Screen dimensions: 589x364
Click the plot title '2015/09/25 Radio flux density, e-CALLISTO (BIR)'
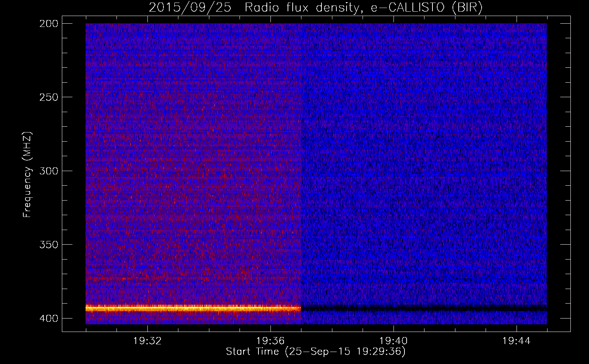[x=316, y=8]
